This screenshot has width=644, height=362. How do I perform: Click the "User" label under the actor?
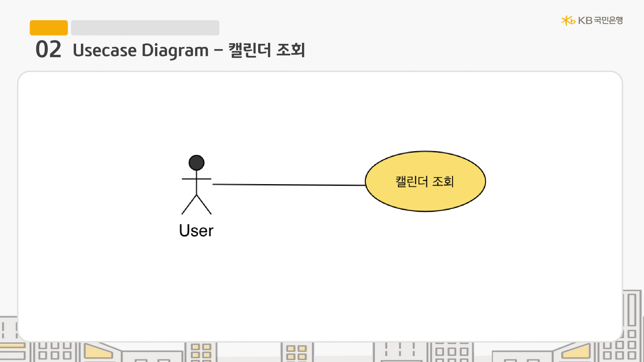click(x=196, y=230)
